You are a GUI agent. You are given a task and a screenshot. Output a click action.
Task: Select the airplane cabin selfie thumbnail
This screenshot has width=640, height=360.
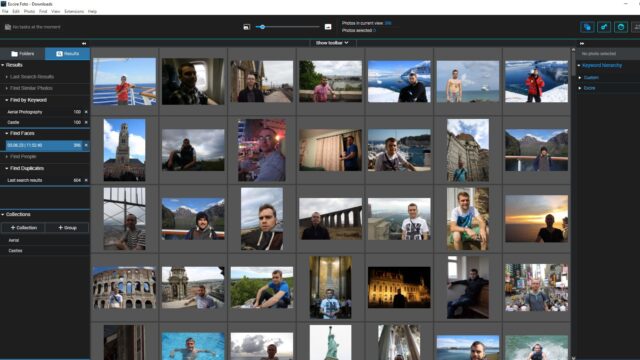193,81
